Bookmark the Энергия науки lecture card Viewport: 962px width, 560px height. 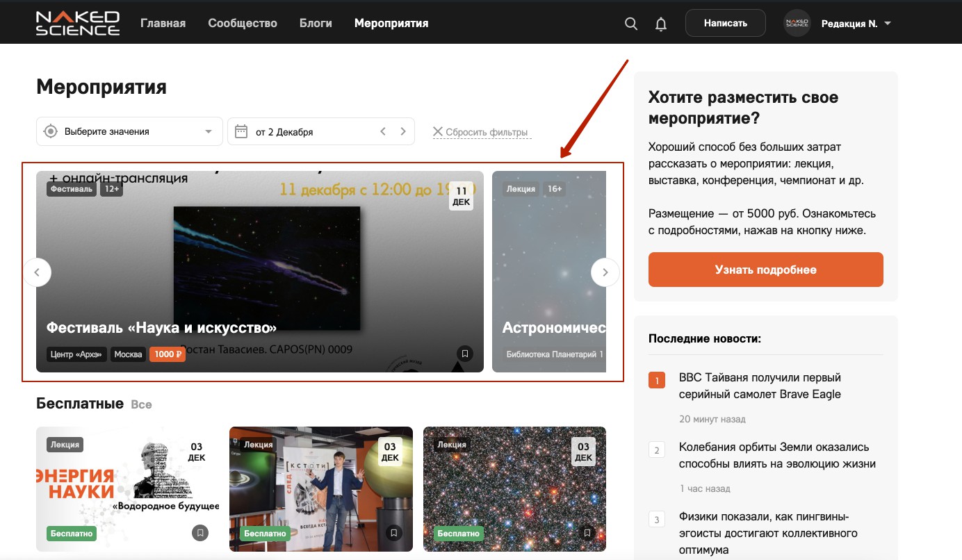point(200,533)
